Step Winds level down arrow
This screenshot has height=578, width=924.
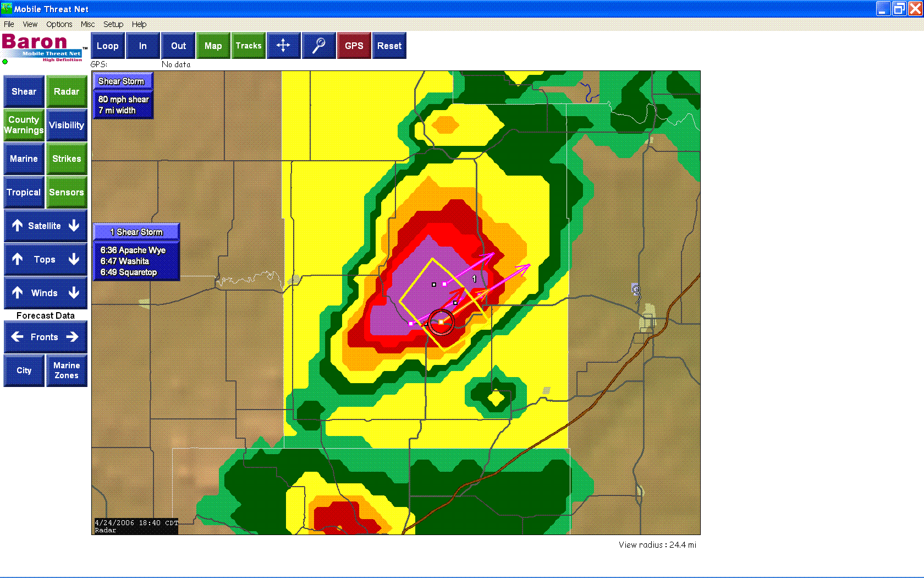click(x=74, y=293)
